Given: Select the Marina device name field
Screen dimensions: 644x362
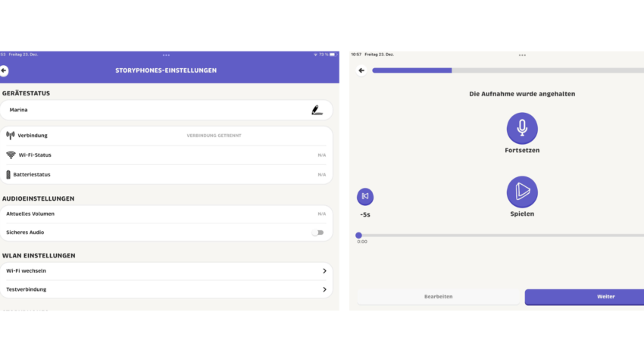Looking at the screenshot, I should (167, 110).
